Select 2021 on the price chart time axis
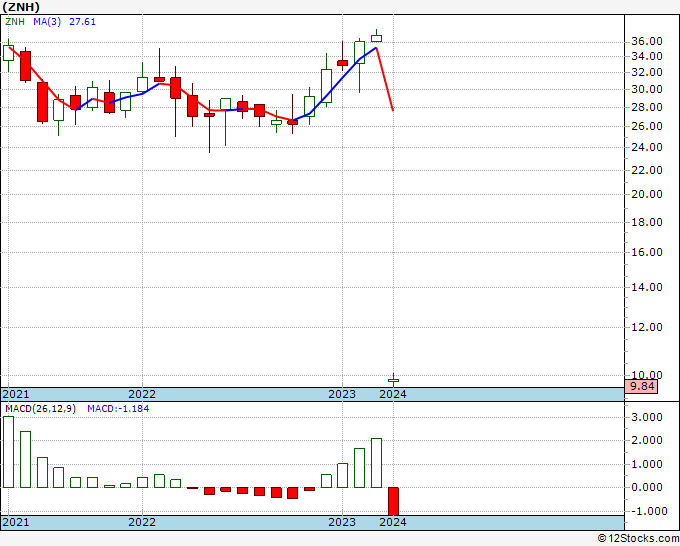 click(16, 394)
